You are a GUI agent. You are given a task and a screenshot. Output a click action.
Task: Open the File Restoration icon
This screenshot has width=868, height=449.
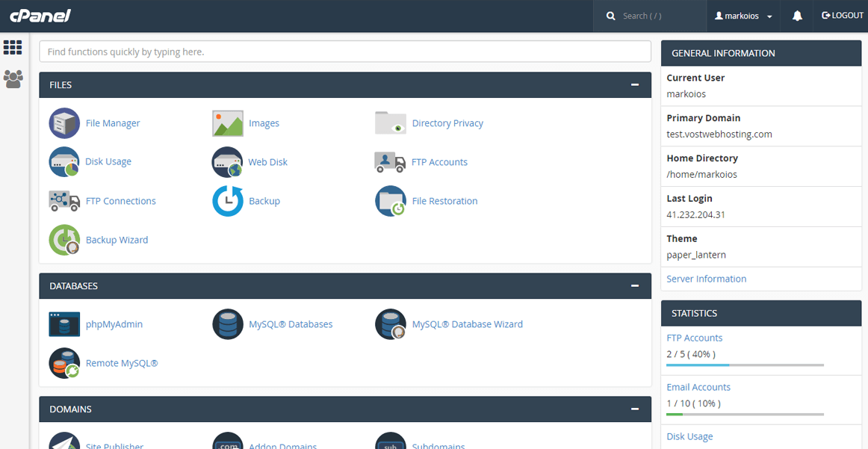click(391, 200)
